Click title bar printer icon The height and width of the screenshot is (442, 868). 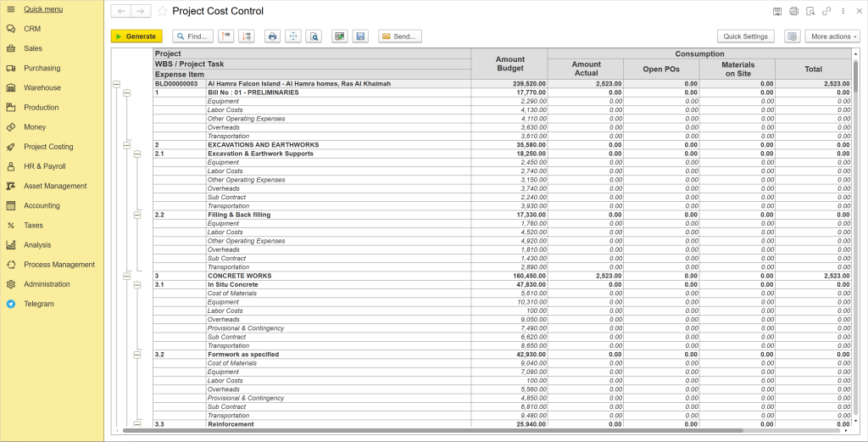pos(793,11)
